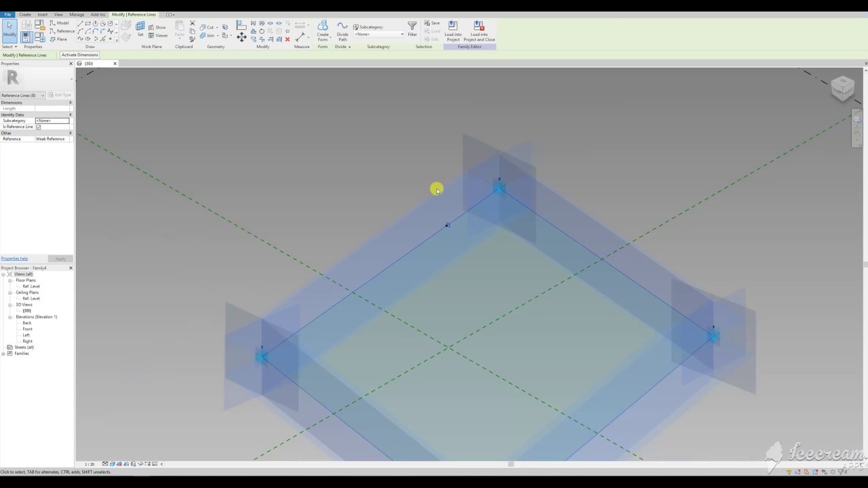
Task: Expand the Draw gallery more arrow
Action: [117, 39]
